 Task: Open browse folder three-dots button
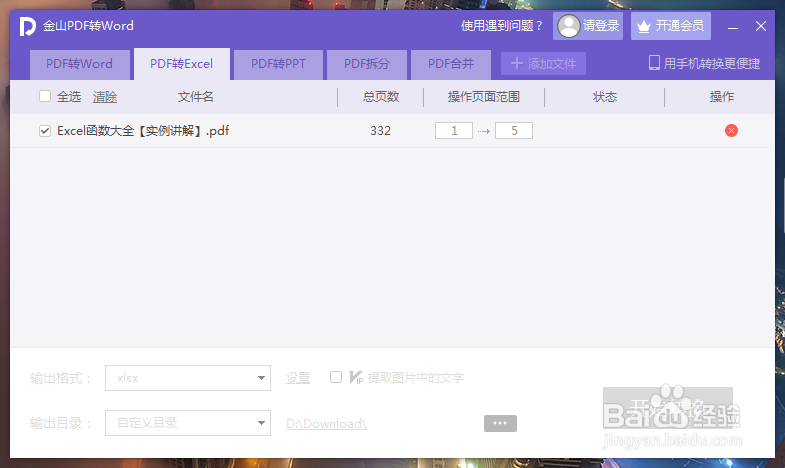click(500, 423)
